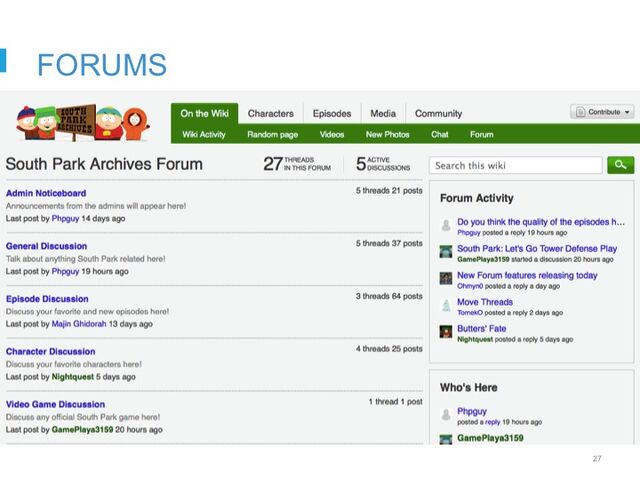Select the On the Wiki tab
The width and height of the screenshot is (640, 480).
coord(204,113)
